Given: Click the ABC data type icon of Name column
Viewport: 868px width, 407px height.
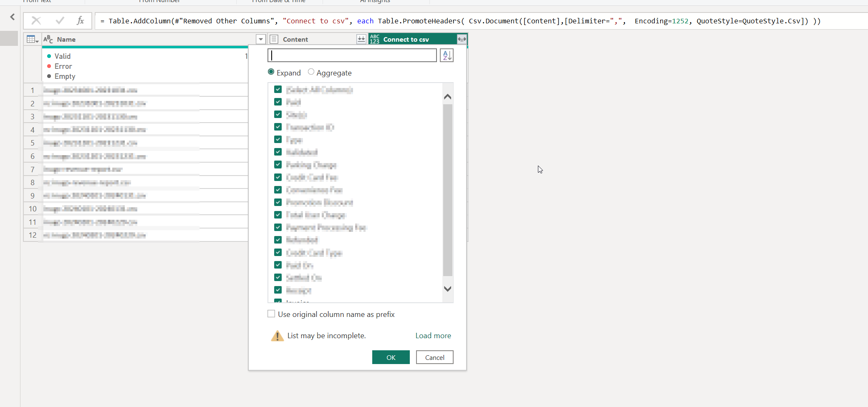Looking at the screenshot, I should click(x=48, y=39).
